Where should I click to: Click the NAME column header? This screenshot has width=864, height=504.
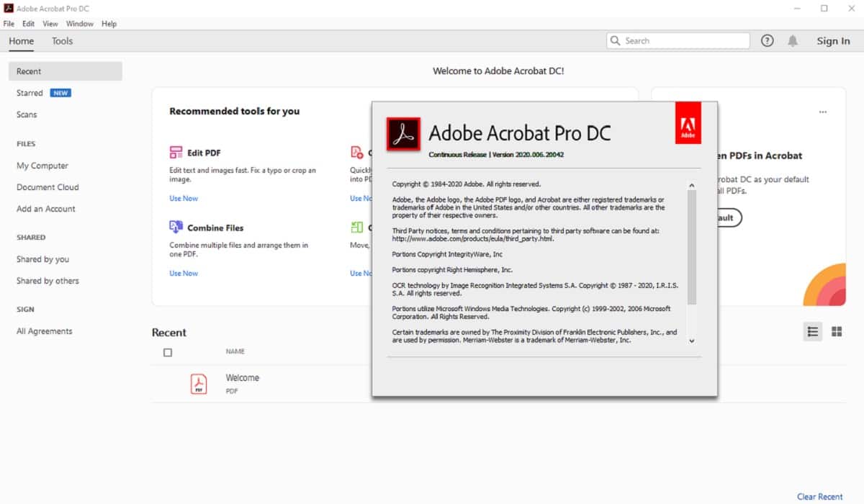click(x=235, y=352)
